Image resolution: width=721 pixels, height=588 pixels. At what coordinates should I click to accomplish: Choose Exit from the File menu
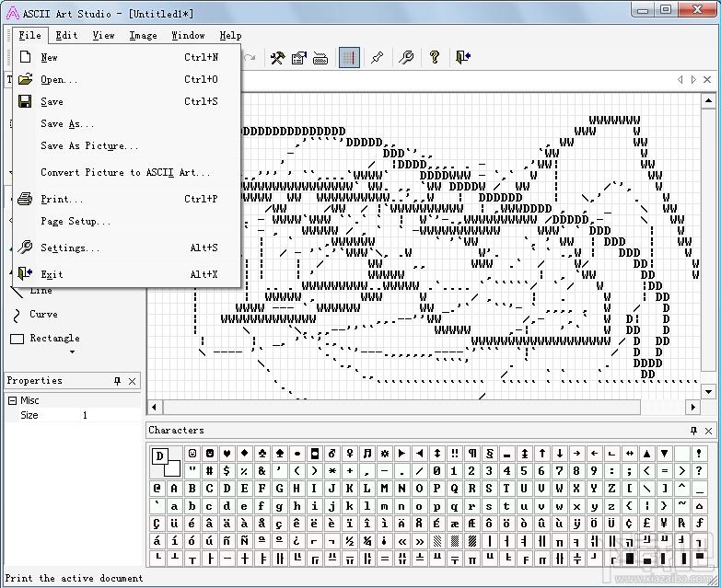[126, 274]
